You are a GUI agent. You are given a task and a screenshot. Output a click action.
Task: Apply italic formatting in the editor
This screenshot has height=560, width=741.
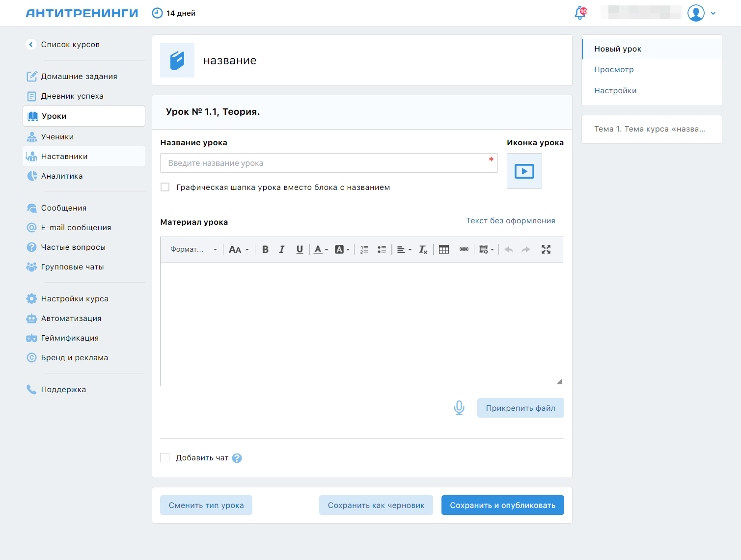point(282,250)
